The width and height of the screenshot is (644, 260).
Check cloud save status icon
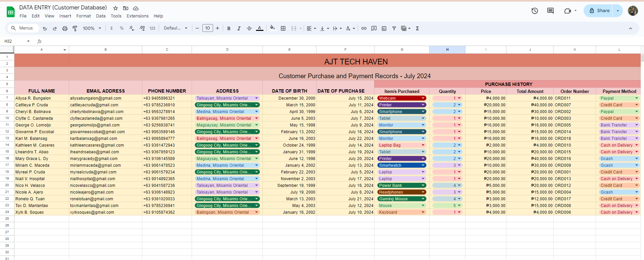pyautogui.click(x=136, y=8)
